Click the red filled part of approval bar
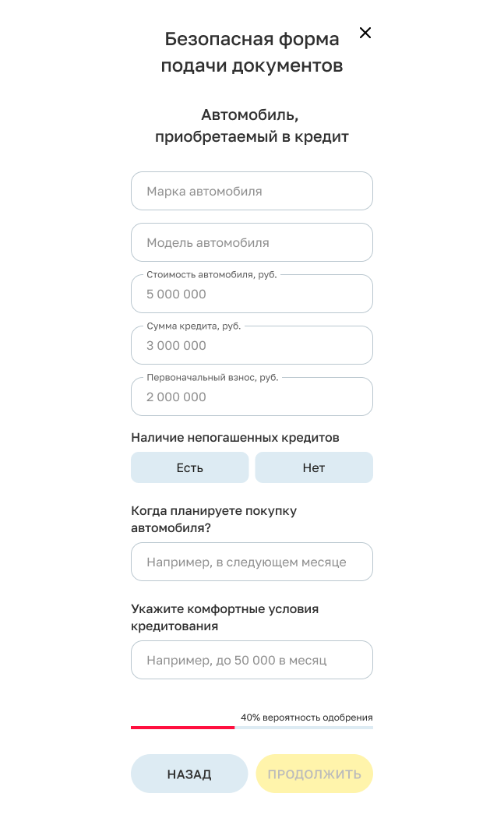The width and height of the screenshot is (504, 818). (x=182, y=727)
